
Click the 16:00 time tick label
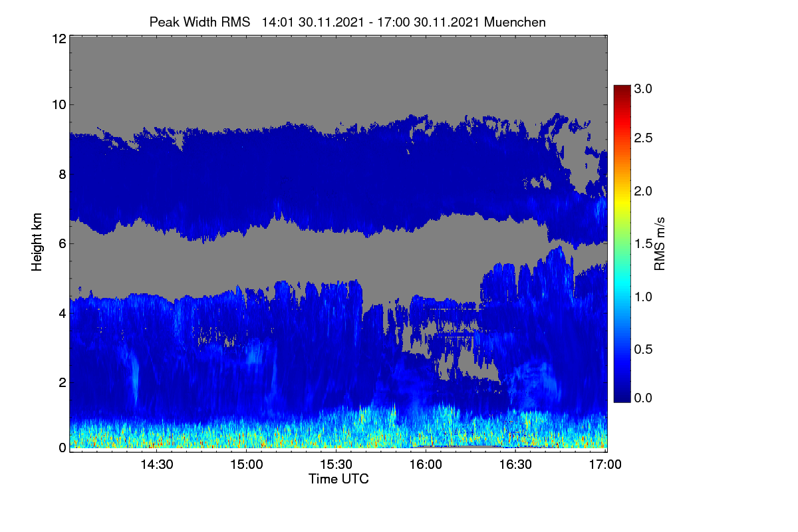[426, 464]
